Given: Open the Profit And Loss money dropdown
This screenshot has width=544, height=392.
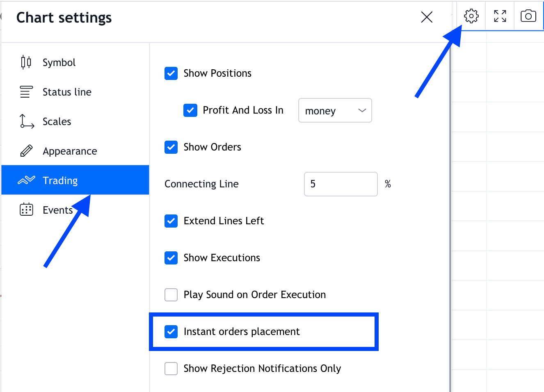Looking at the screenshot, I should pos(335,110).
